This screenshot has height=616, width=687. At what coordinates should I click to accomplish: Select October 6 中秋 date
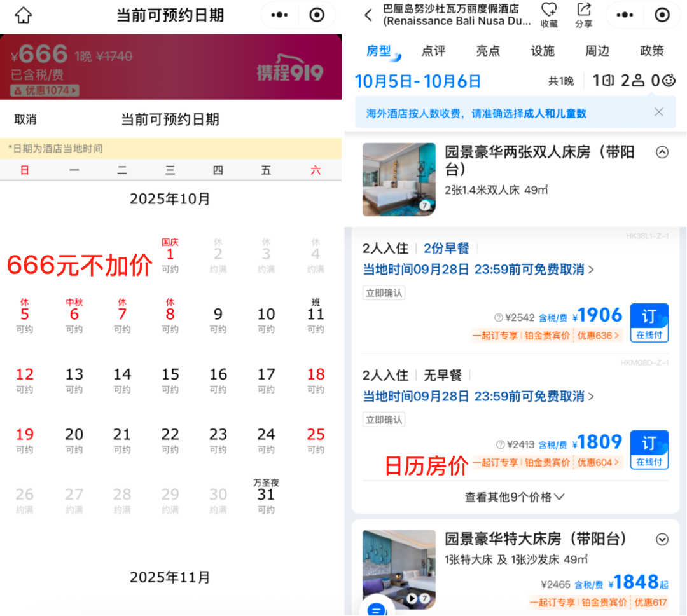[74, 316]
